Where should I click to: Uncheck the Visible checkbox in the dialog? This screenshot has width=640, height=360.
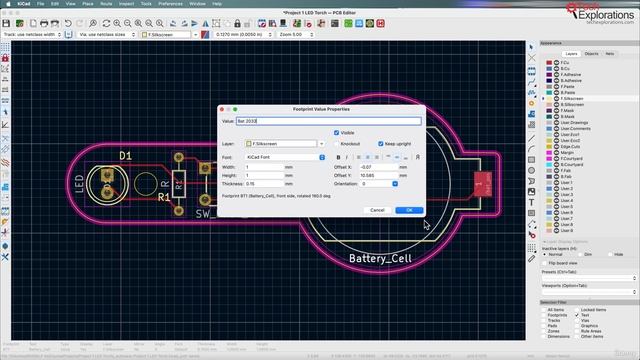pos(337,133)
